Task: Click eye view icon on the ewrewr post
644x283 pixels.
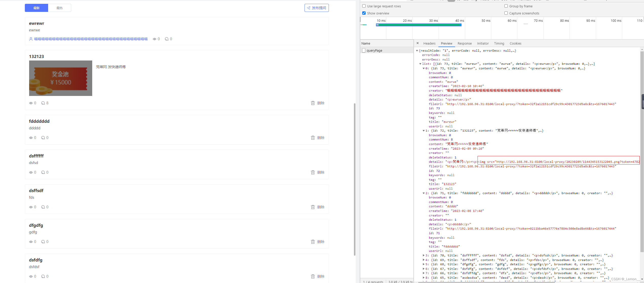Action: coord(154,39)
